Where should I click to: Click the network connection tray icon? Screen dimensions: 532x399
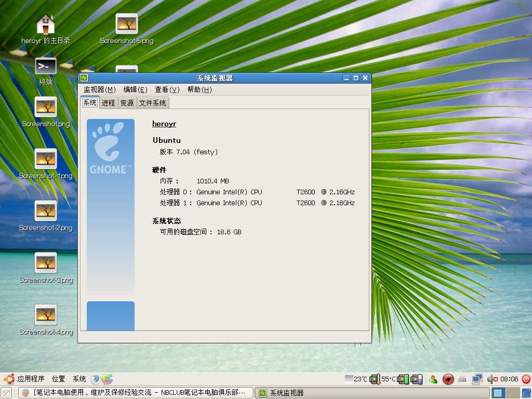point(477,379)
